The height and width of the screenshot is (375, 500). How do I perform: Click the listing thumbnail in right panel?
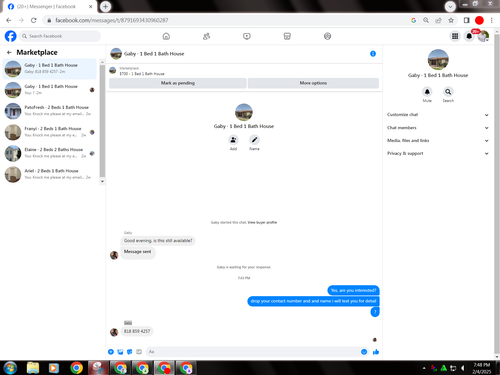(x=438, y=60)
